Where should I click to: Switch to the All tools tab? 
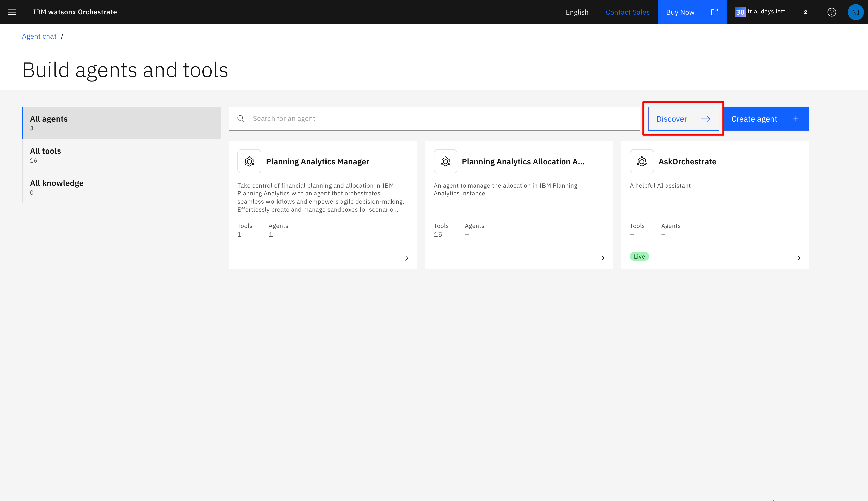tap(121, 155)
